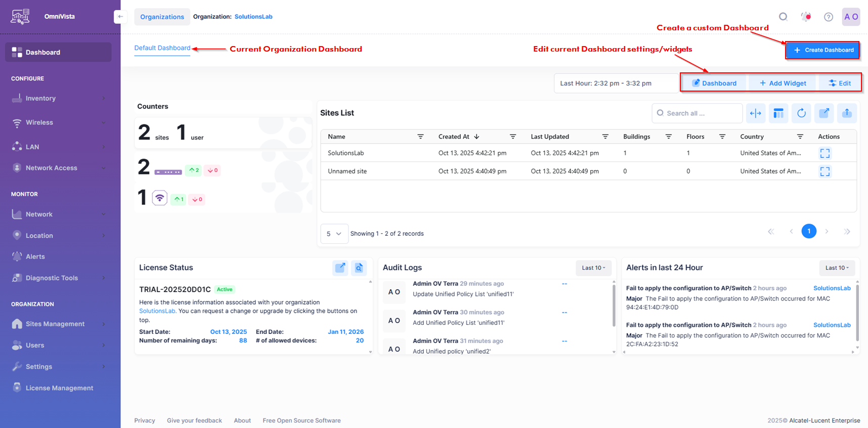
Task: Click the Add Widget button
Action: (783, 83)
